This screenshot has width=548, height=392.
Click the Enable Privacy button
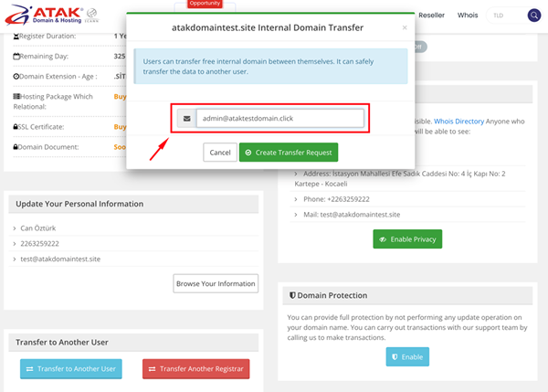(407, 239)
